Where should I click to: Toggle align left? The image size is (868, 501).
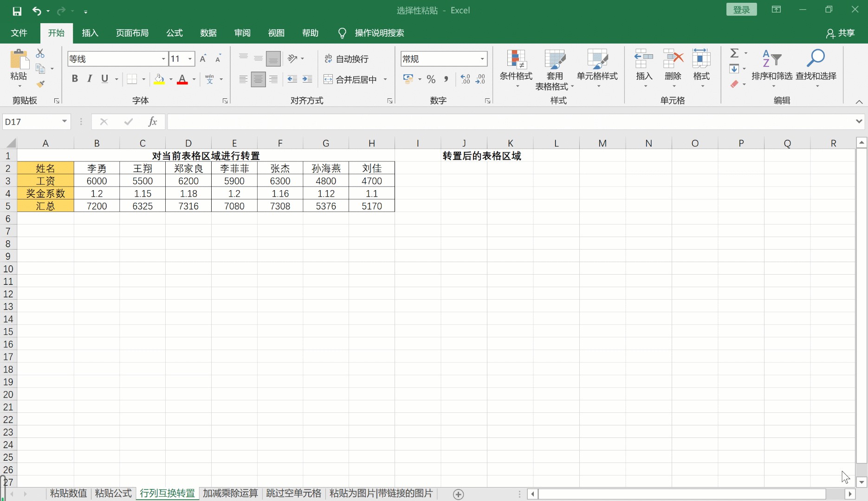[x=243, y=79]
